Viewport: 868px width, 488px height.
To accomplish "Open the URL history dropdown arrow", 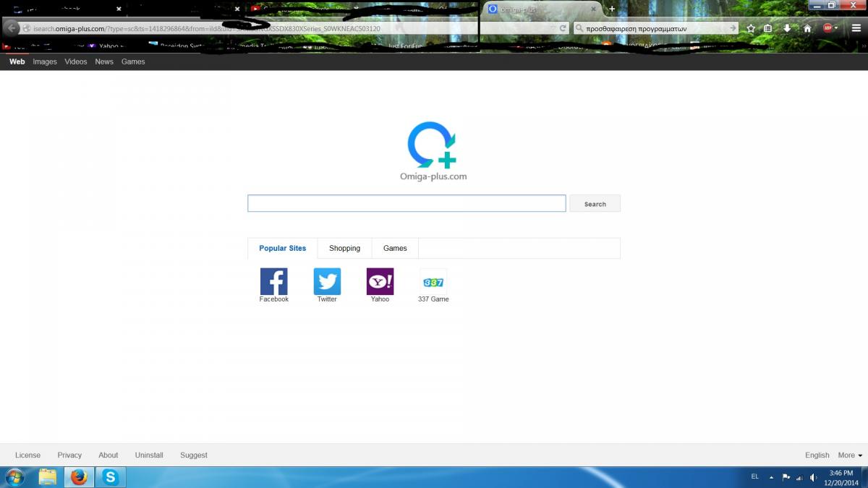I will click(x=553, y=28).
